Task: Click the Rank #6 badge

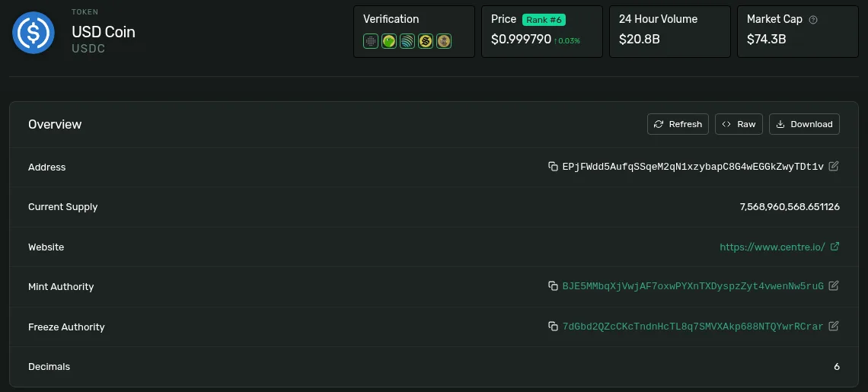Action: coord(544,19)
